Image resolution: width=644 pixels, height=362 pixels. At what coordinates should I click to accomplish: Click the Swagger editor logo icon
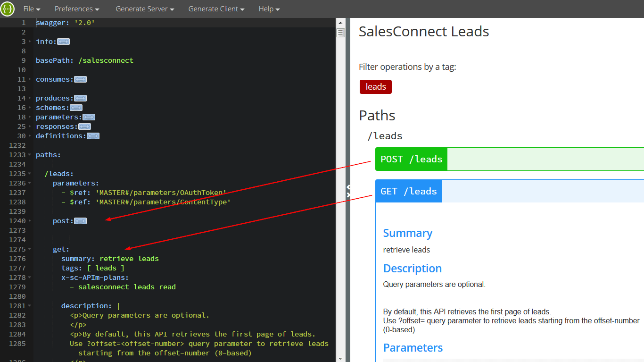click(7, 8)
